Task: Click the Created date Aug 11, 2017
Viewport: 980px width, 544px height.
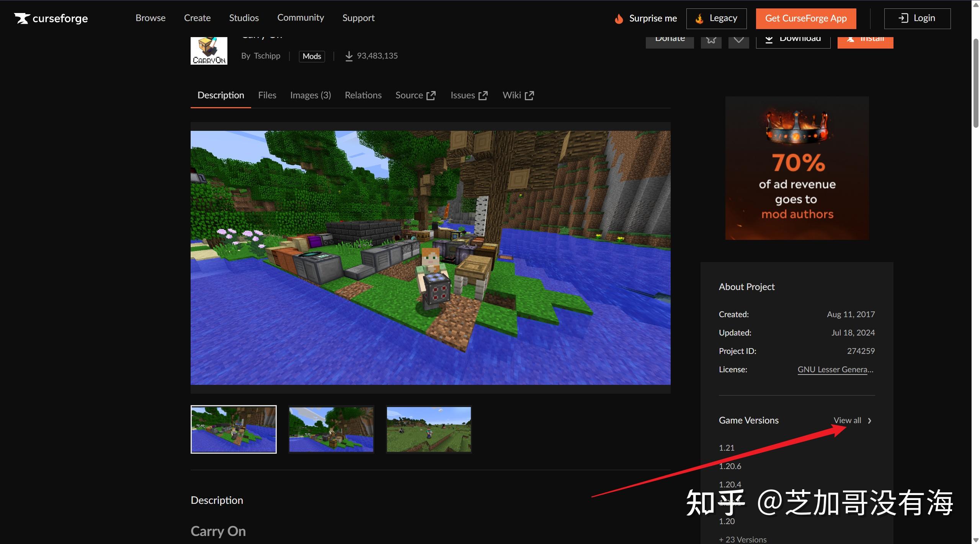Action: pyautogui.click(x=851, y=314)
